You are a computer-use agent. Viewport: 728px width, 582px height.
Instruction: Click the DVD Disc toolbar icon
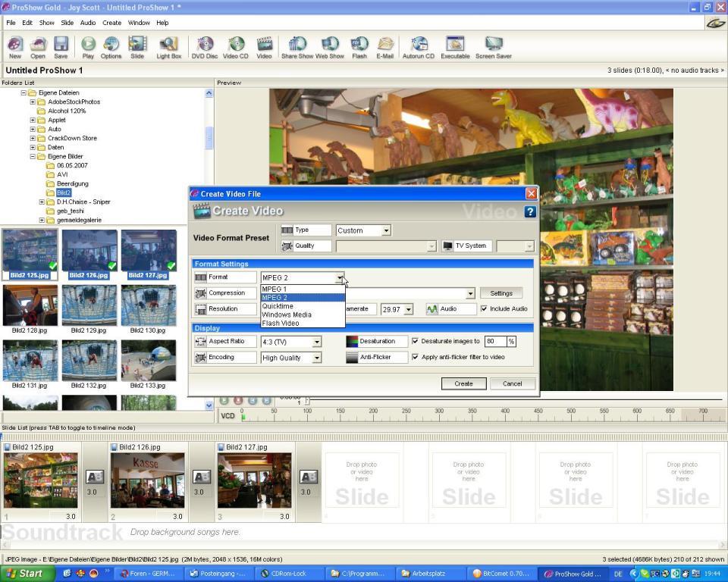click(x=204, y=46)
